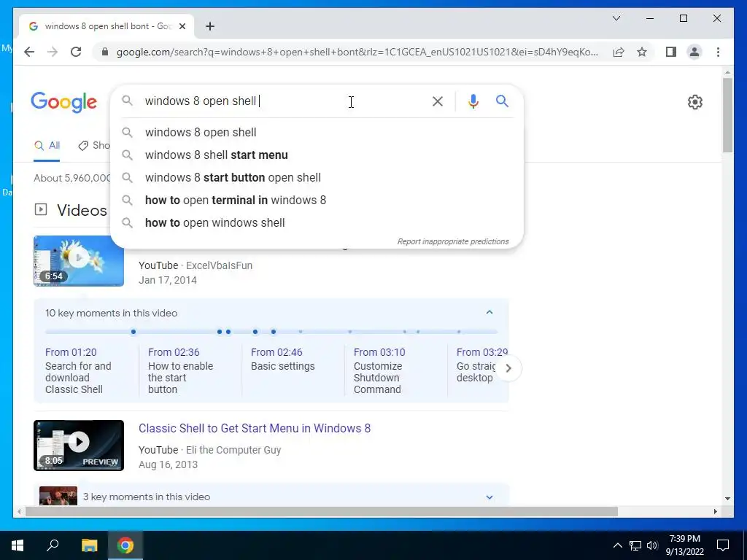This screenshot has height=560, width=747.
Task: Close the 'windows 8 open shell bont' tab
Action: pos(182,26)
